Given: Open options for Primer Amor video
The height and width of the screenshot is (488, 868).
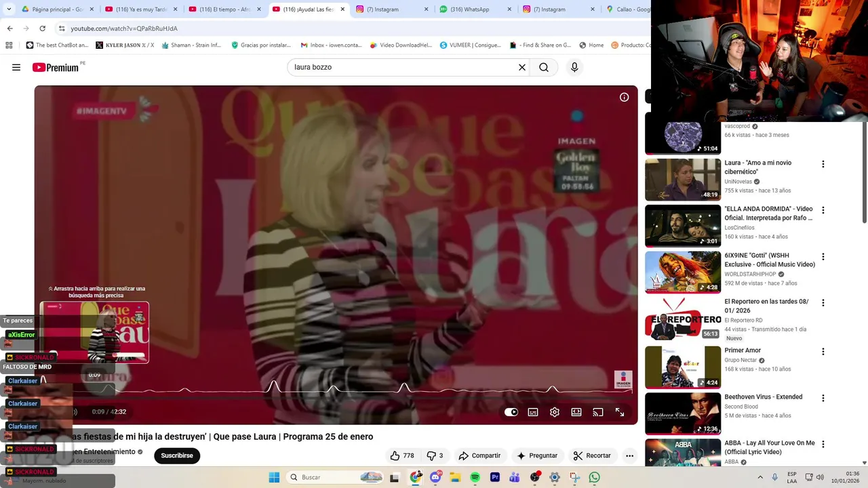Looking at the screenshot, I should tap(823, 352).
